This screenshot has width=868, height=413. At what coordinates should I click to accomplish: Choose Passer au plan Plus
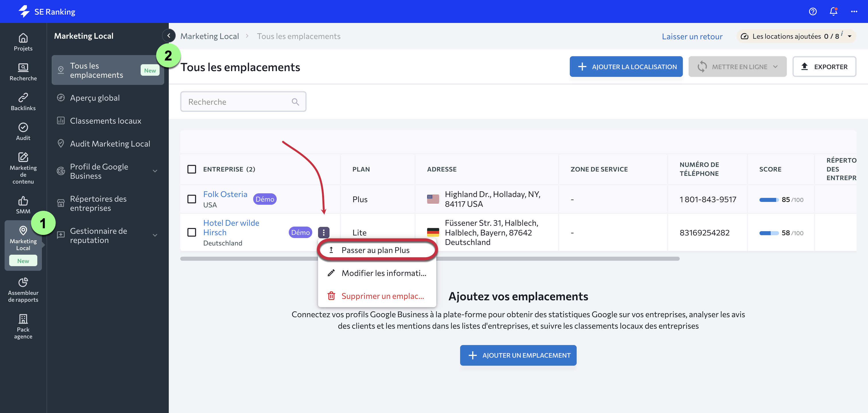click(377, 250)
